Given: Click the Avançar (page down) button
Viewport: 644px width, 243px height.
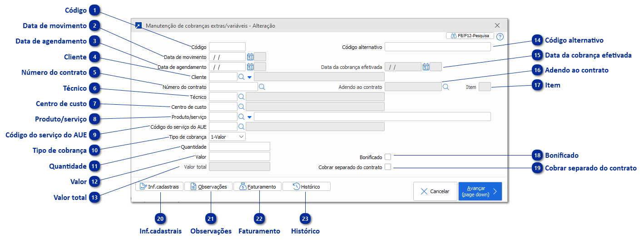Looking at the screenshot, I should pos(480,191).
